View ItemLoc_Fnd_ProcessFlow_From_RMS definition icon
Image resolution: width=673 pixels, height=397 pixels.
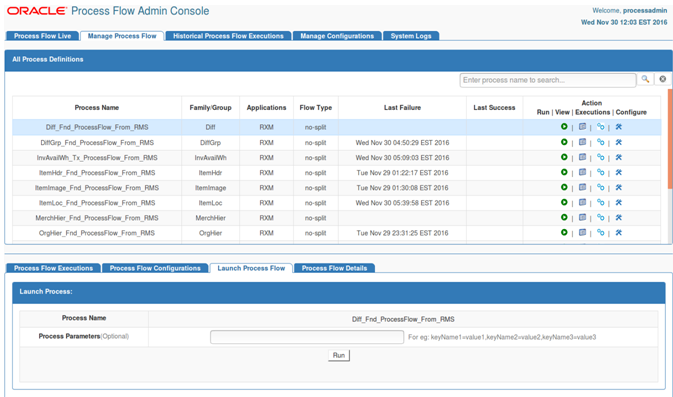582,202
